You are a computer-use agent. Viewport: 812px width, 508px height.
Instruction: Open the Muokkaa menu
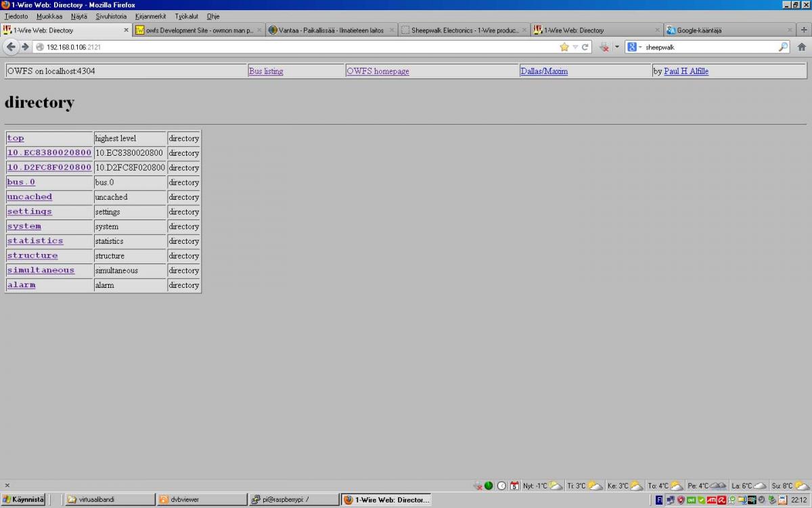pos(49,16)
